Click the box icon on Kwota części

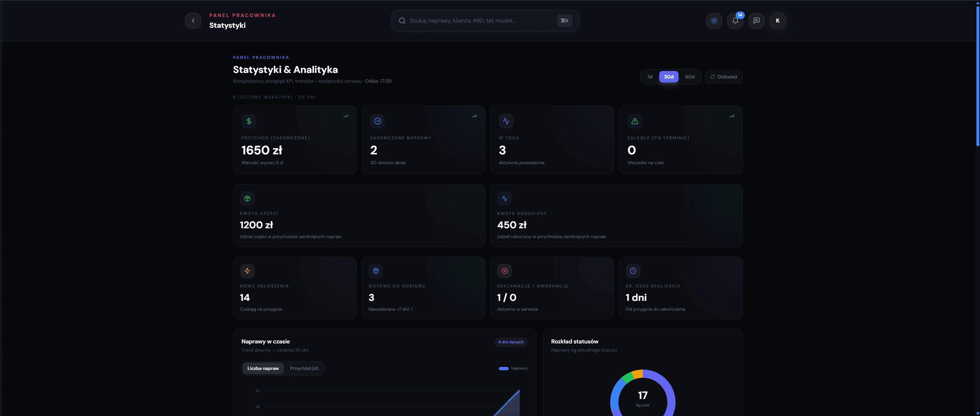pyautogui.click(x=247, y=199)
